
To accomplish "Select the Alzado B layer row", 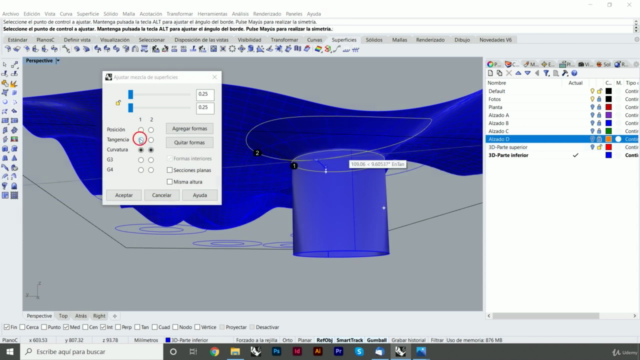I will [x=562, y=123].
